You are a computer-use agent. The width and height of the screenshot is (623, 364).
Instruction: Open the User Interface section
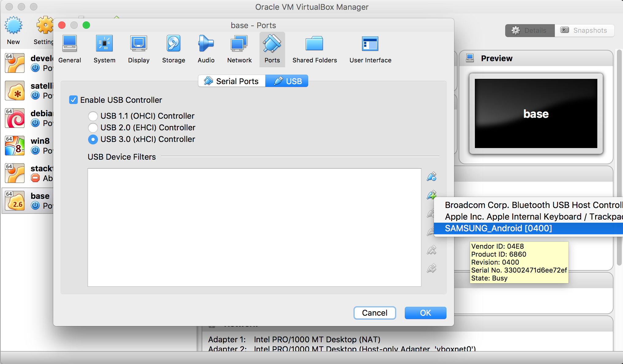coord(370,49)
